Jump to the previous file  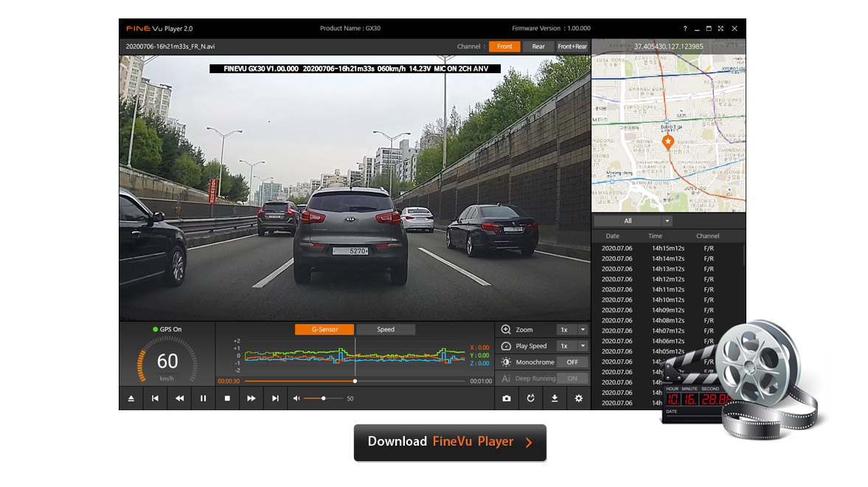155,398
